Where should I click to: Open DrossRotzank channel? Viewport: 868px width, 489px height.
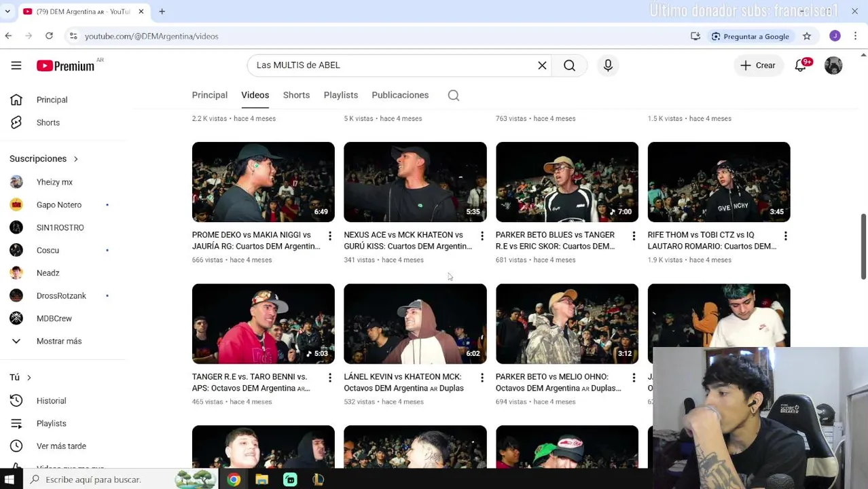pyautogui.click(x=62, y=295)
